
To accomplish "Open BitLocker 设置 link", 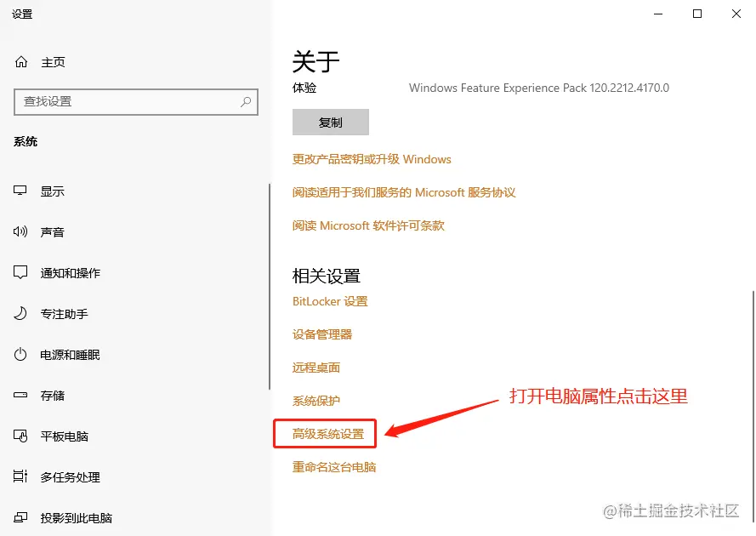I will (330, 301).
